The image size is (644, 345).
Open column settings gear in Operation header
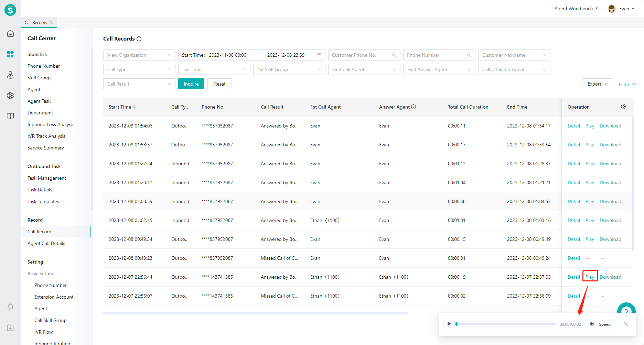pyautogui.click(x=624, y=107)
